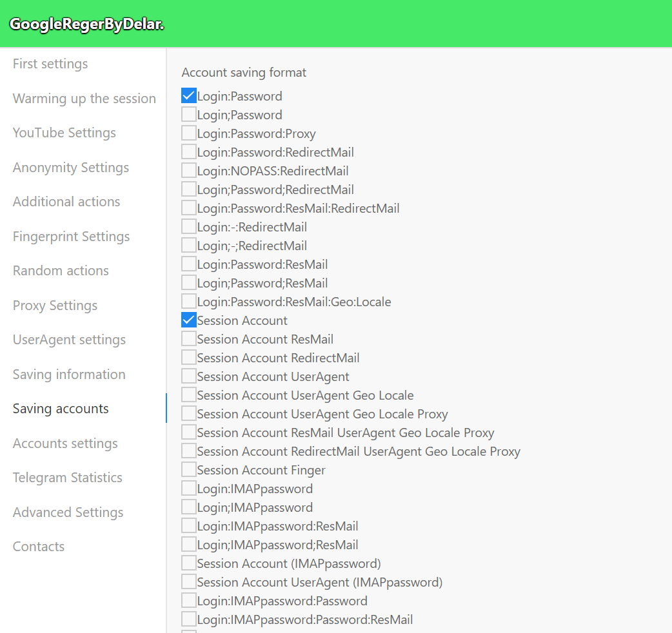Go to Warming up the session
Screen dimensions: 672x633
click(x=84, y=99)
